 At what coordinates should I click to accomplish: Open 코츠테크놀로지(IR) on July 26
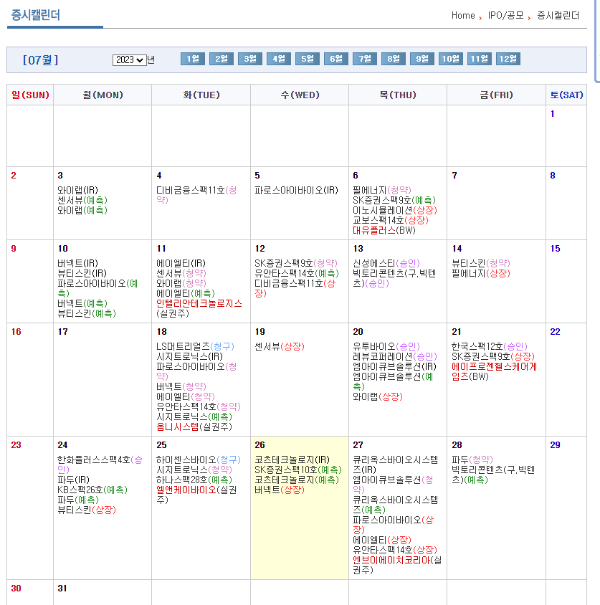tap(292, 459)
